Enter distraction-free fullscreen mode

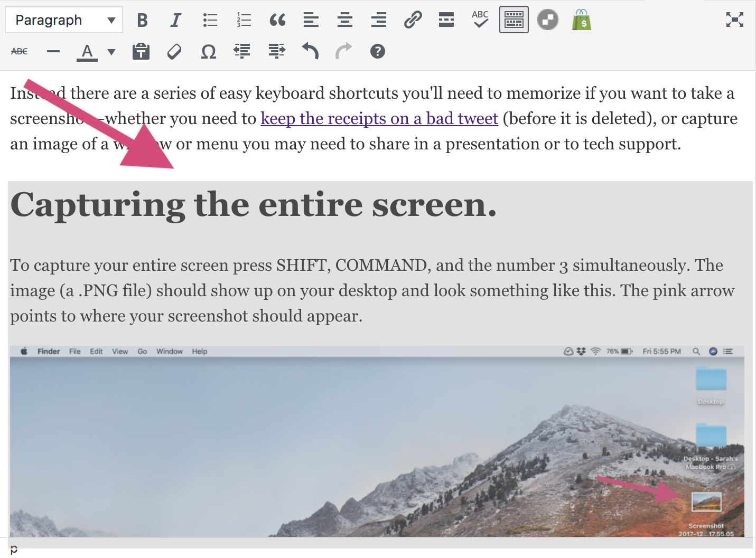pyautogui.click(x=734, y=20)
